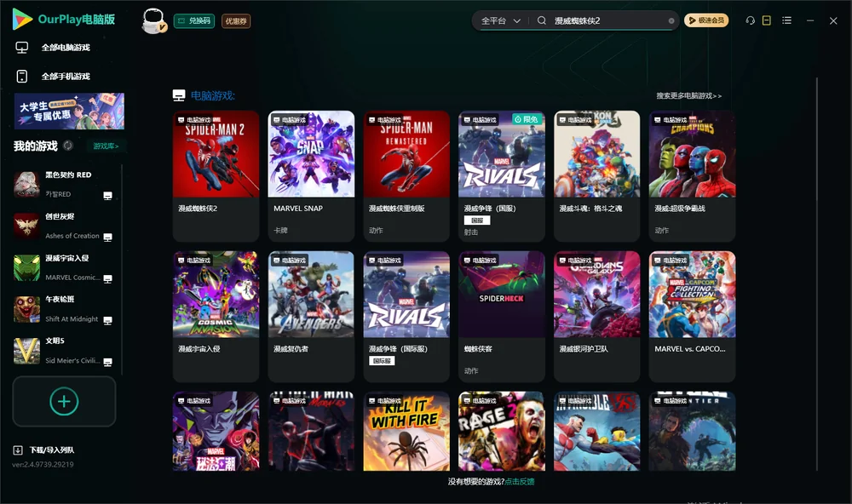Click the 点击反馈 feedback link
Viewport: 852px width, 504px height.
(520, 481)
